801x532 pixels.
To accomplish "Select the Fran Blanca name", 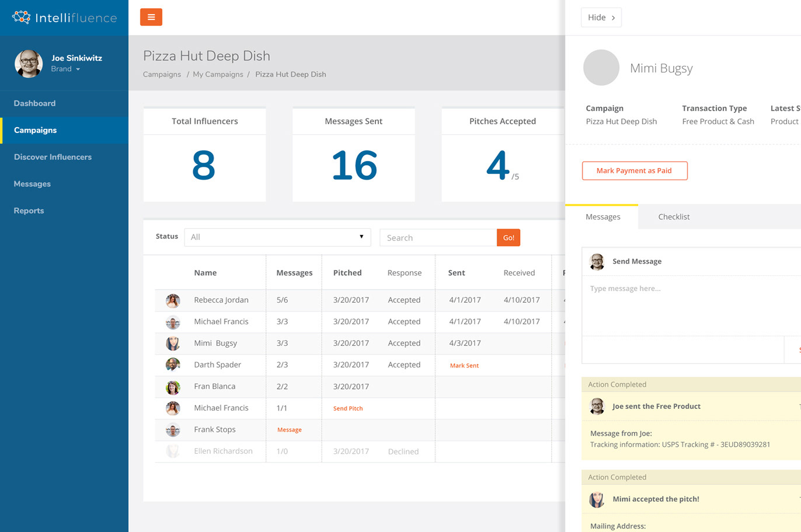I will pyautogui.click(x=215, y=386).
